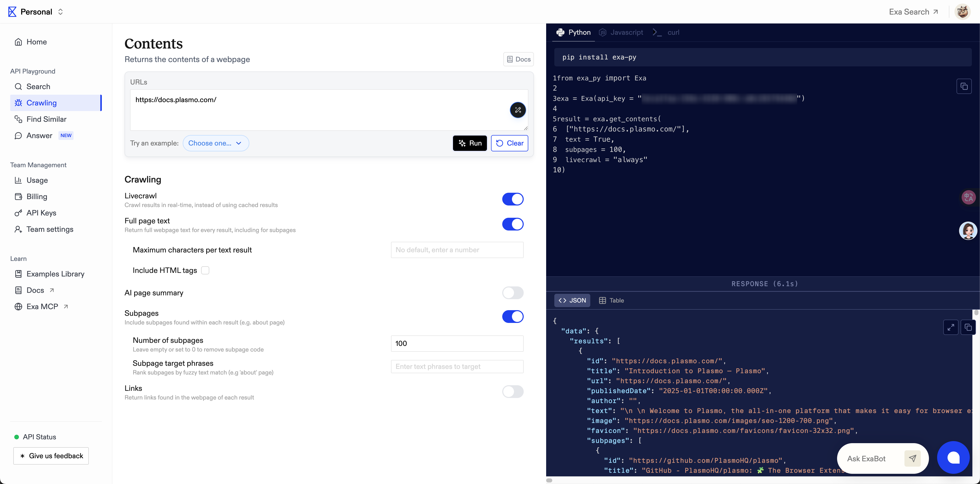Click the Number of subpages field
980x484 pixels.
[x=457, y=344]
